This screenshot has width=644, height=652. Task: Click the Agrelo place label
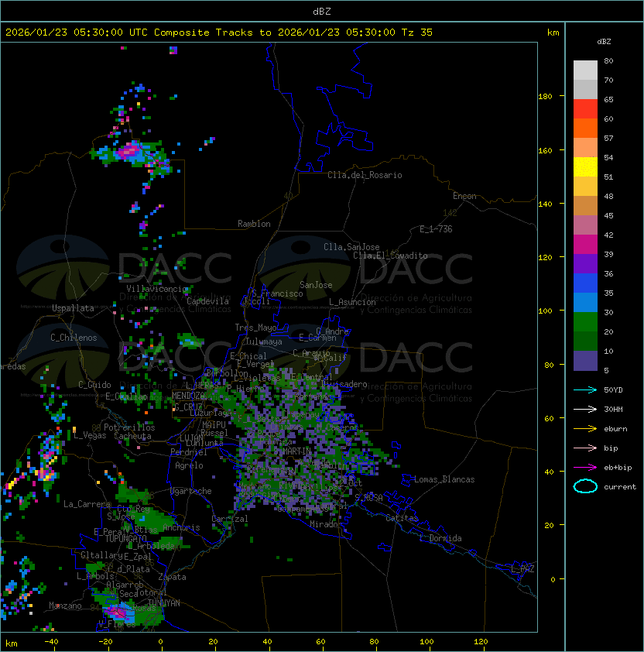coord(189,465)
